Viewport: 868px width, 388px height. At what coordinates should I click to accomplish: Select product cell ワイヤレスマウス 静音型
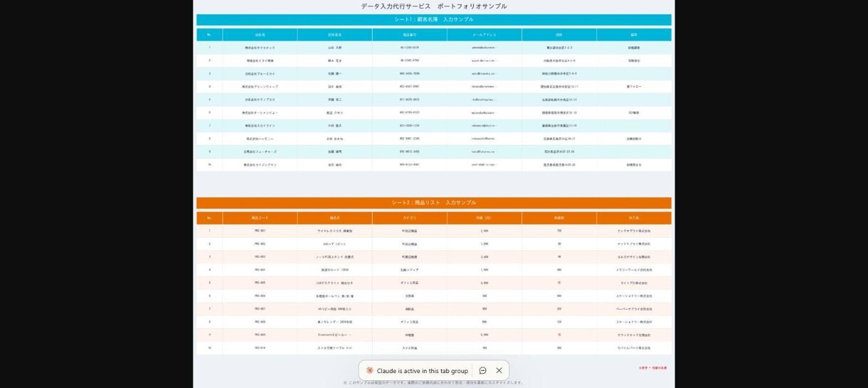(x=334, y=231)
